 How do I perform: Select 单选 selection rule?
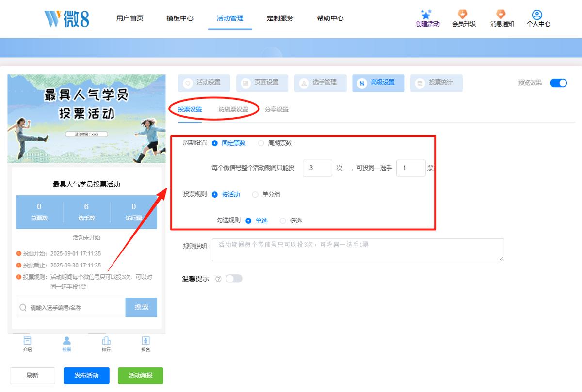coord(257,220)
